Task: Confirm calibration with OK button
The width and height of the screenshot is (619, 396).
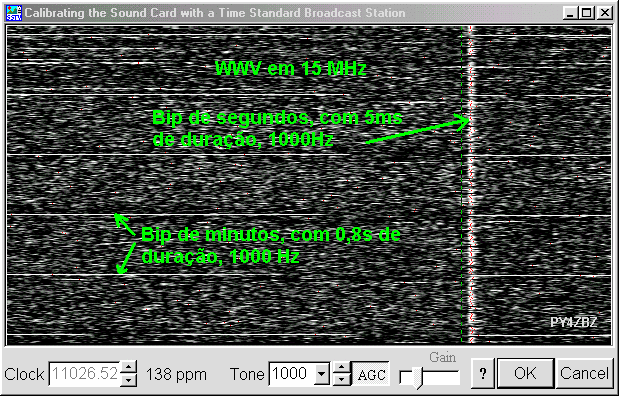Action: click(x=525, y=373)
